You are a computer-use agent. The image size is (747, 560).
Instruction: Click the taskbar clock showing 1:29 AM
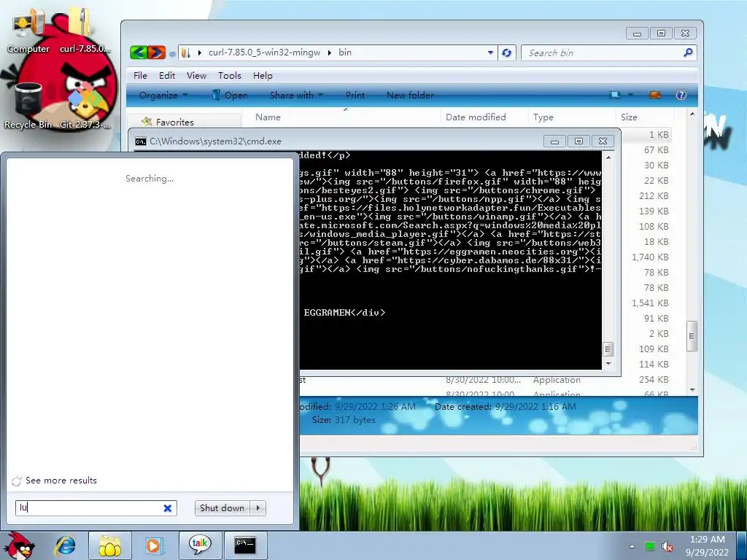click(707, 545)
